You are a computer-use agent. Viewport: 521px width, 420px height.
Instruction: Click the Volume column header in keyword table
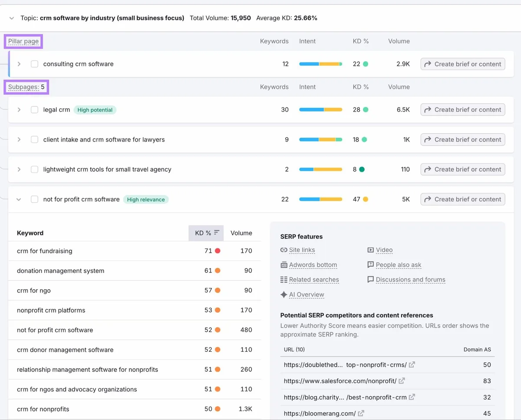(x=241, y=233)
